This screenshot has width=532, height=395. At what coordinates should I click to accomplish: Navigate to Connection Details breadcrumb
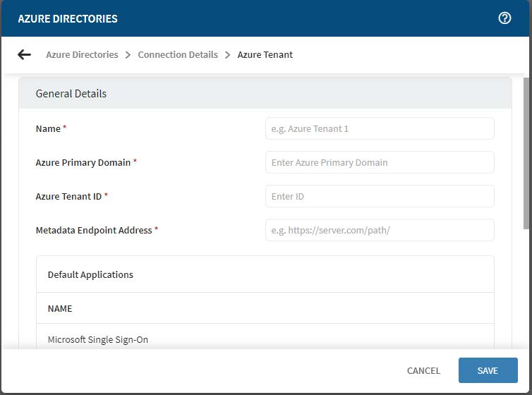coord(178,54)
